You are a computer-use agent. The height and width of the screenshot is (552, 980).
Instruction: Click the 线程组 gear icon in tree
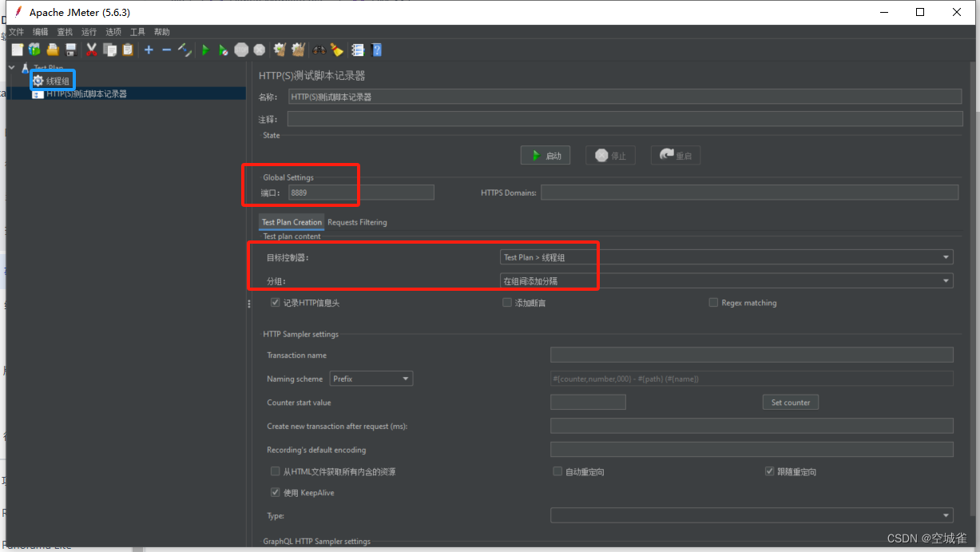(x=38, y=81)
